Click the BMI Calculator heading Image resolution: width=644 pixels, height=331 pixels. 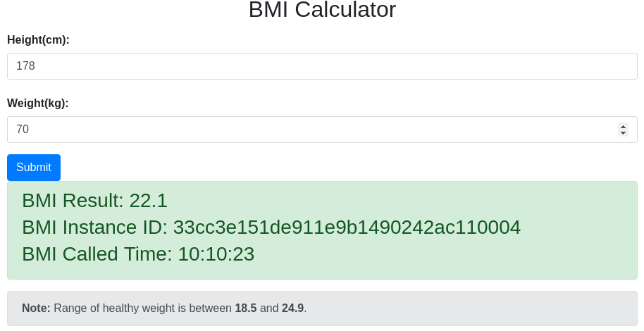coord(322,10)
